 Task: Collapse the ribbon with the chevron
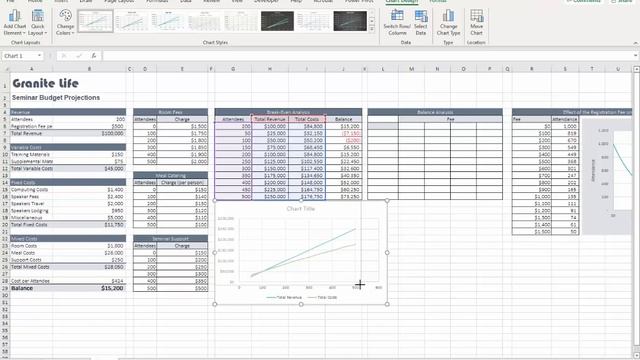click(x=635, y=43)
